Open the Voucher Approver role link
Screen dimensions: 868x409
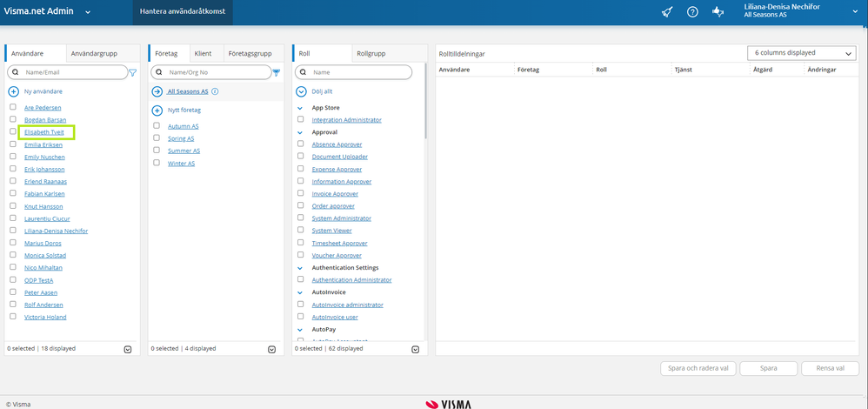[337, 256]
